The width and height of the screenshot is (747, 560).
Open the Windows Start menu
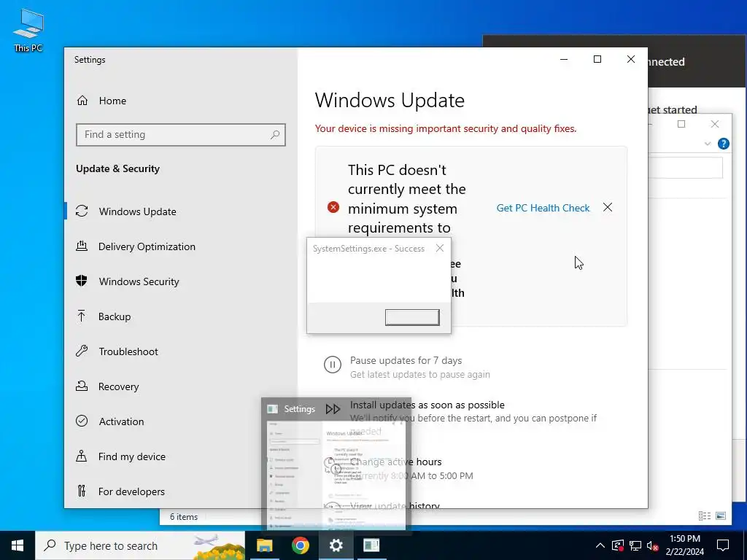[x=18, y=545]
